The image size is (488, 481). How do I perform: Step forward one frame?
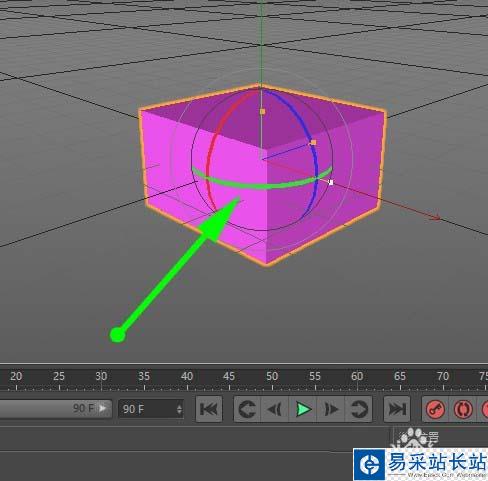[331, 409]
